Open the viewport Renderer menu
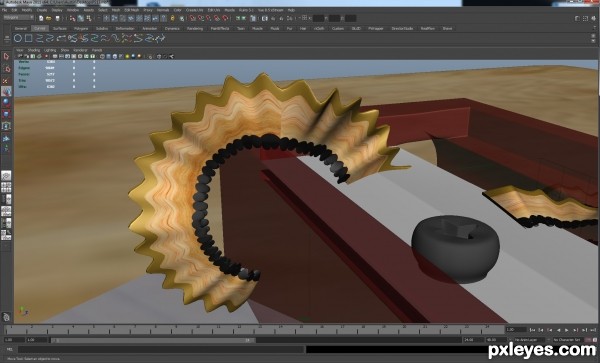The height and width of the screenshot is (363, 600). pos(80,50)
